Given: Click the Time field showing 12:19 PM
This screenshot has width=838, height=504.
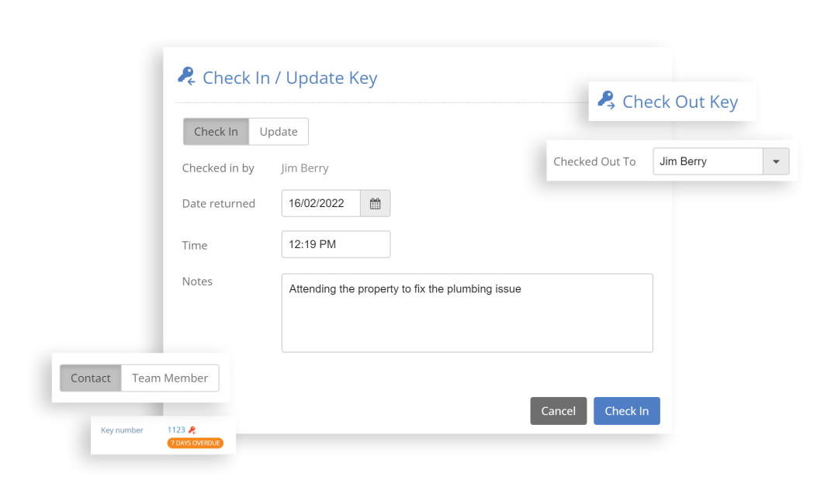Looking at the screenshot, I should 335,244.
